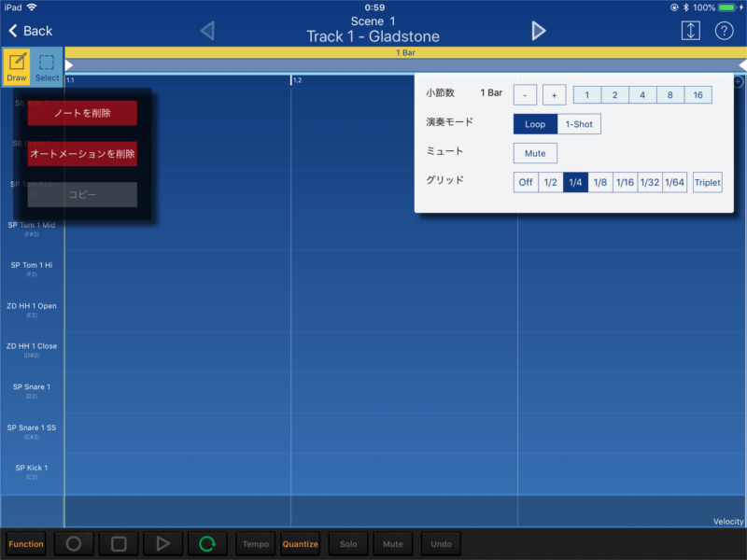Image resolution: width=747 pixels, height=560 pixels.
Task: Start recording with the circle button
Action: point(74,544)
